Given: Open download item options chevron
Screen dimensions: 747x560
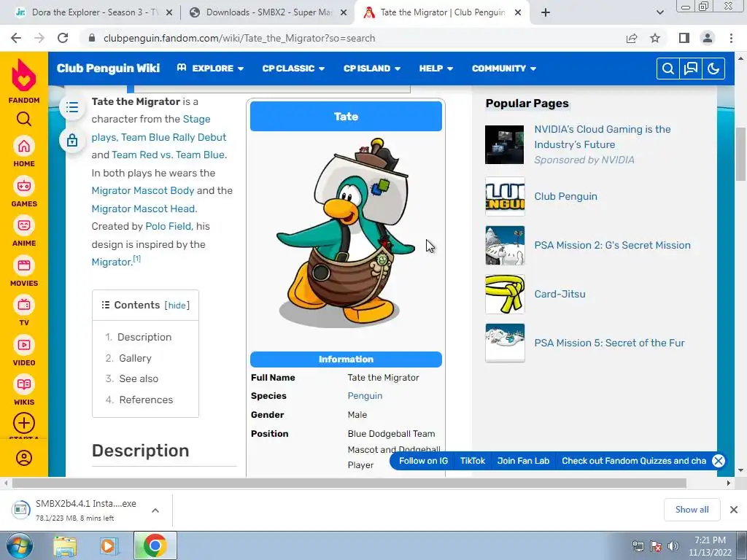Looking at the screenshot, I should click(155, 510).
